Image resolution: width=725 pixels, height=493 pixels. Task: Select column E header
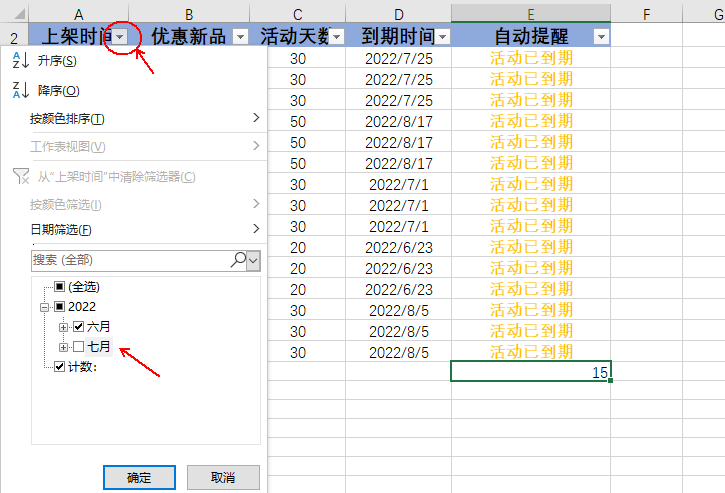click(531, 14)
